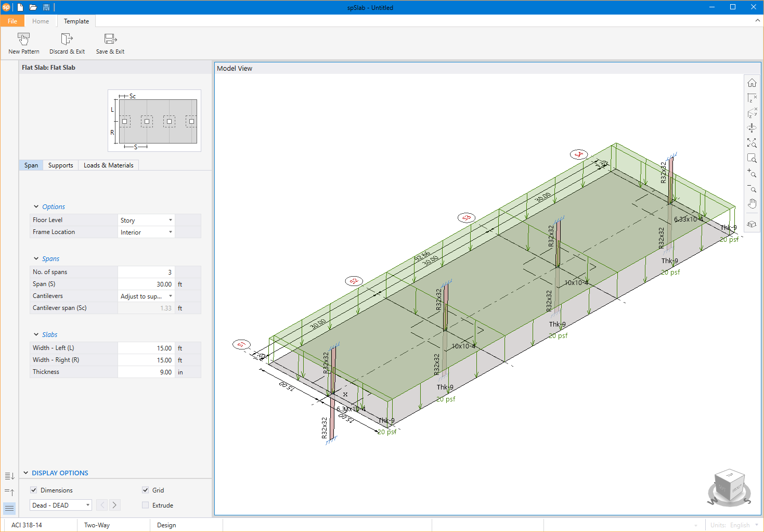Enable the Extrude checkbox

coord(146,505)
